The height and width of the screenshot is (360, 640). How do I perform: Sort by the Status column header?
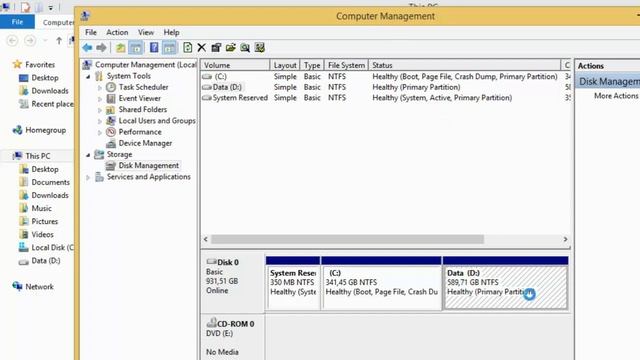[464, 65]
